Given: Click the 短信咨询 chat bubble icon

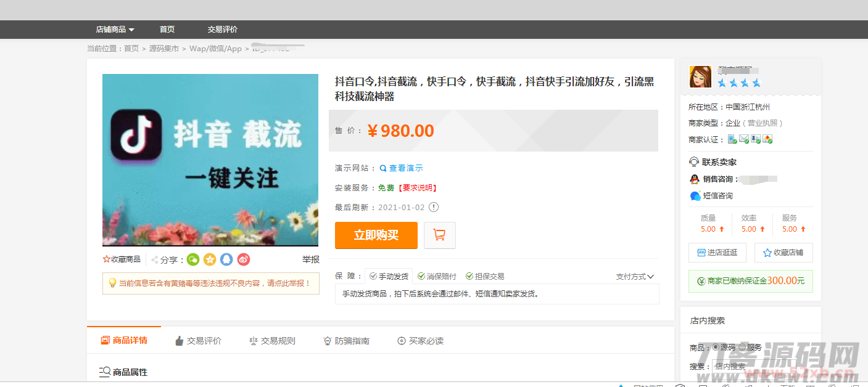Looking at the screenshot, I should pos(695,196).
